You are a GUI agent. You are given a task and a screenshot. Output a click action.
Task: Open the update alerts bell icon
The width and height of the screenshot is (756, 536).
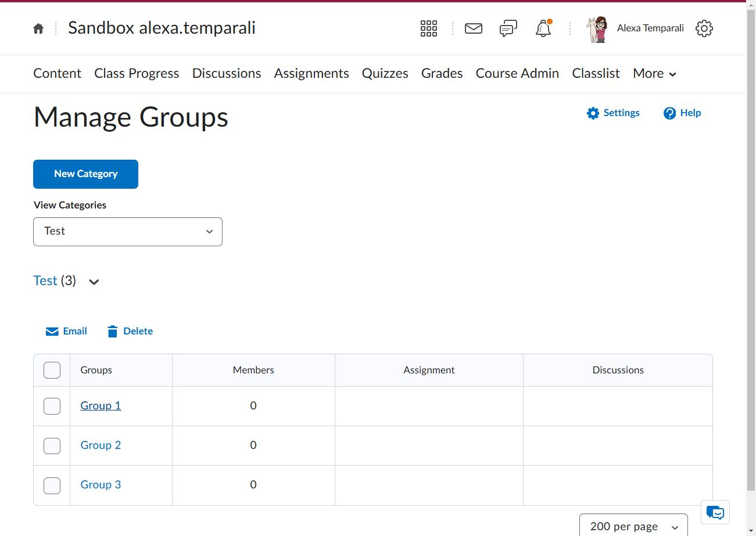[543, 28]
